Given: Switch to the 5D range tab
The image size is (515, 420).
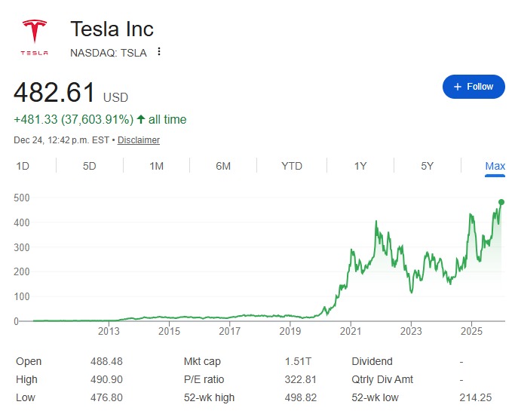Looking at the screenshot, I should [x=90, y=166].
